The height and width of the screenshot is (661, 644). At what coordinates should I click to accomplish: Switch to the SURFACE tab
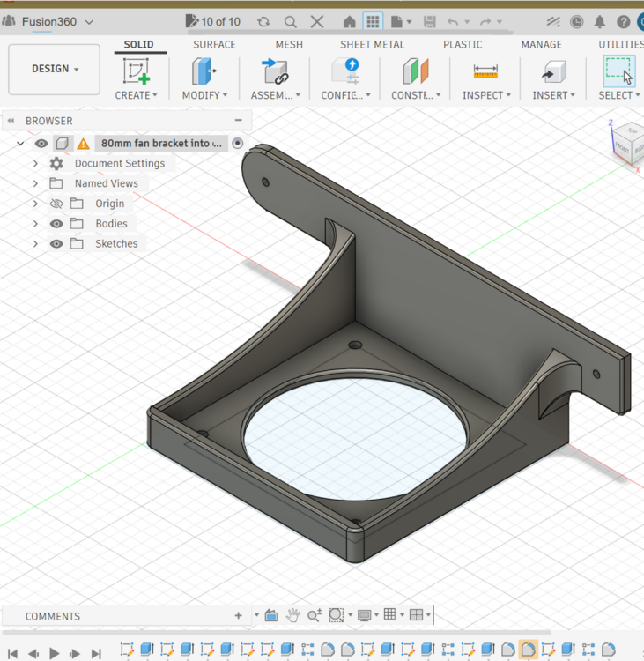point(214,45)
